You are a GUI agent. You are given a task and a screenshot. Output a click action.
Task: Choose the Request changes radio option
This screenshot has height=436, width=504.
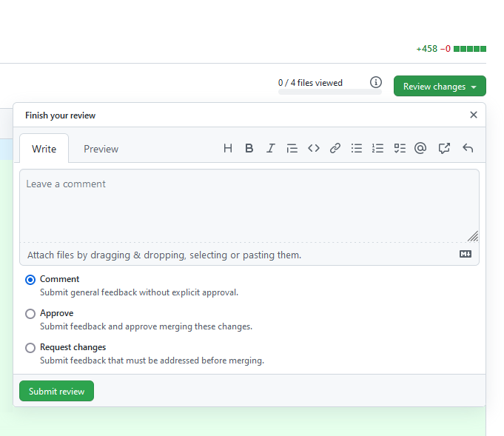pos(30,348)
